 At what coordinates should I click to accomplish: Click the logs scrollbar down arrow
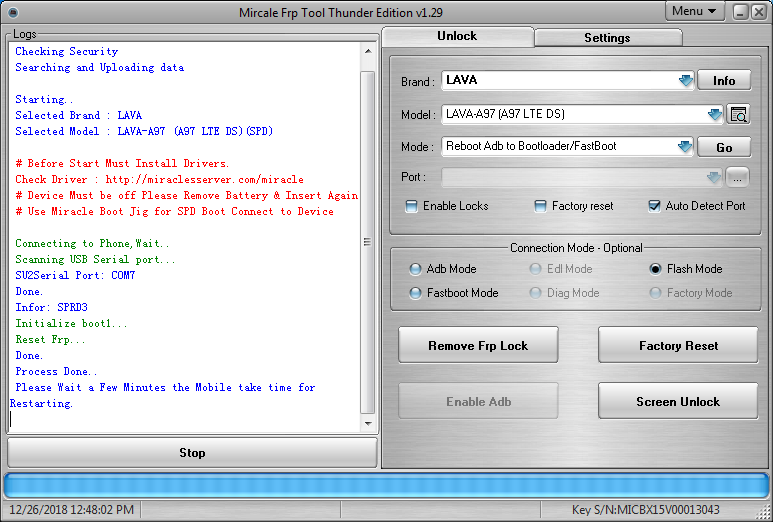(x=368, y=423)
